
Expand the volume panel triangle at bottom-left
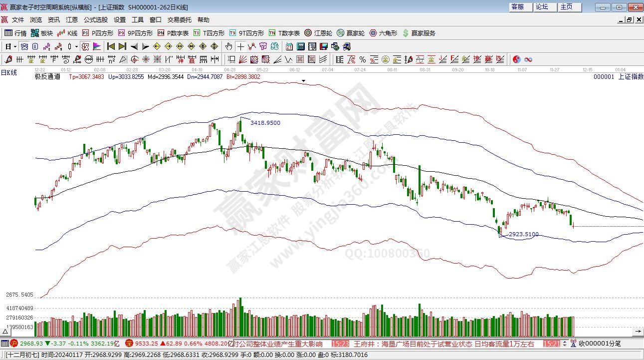pos(4,332)
